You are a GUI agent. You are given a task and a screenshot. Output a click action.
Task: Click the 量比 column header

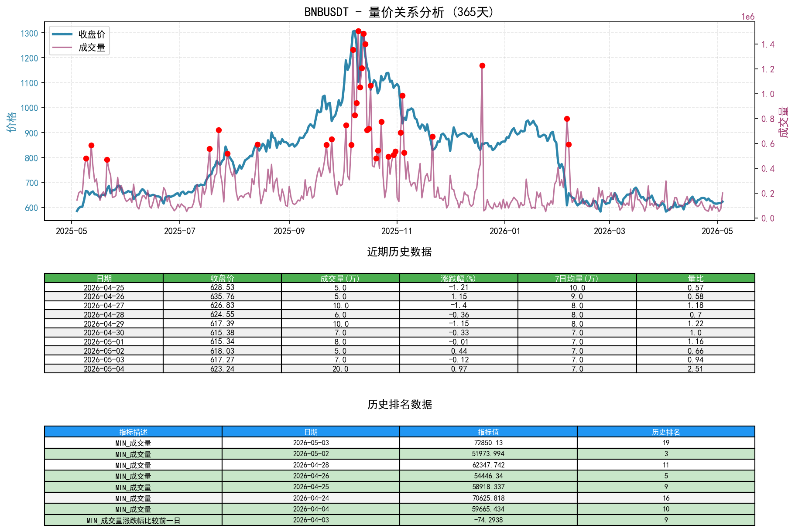(696, 278)
